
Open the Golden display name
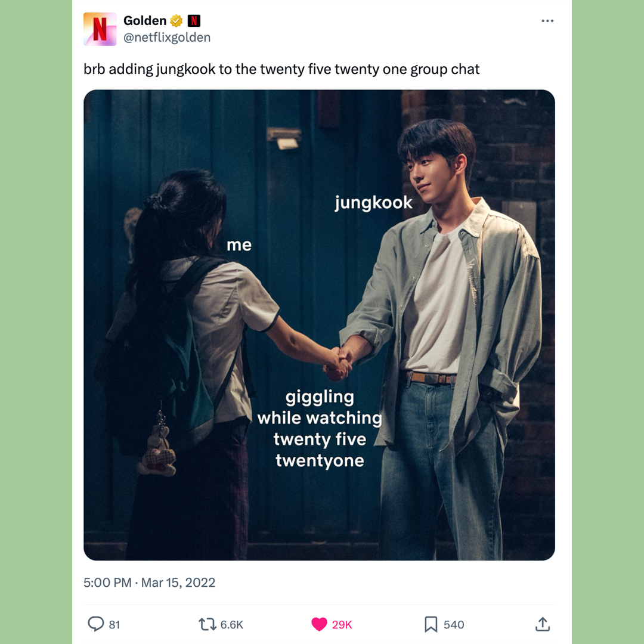tap(145, 20)
